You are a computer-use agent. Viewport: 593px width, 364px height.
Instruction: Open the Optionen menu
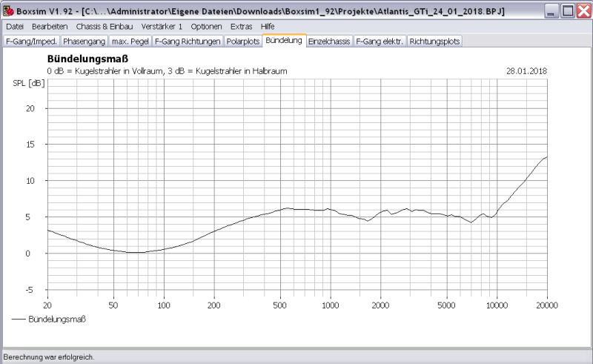click(x=207, y=26)
